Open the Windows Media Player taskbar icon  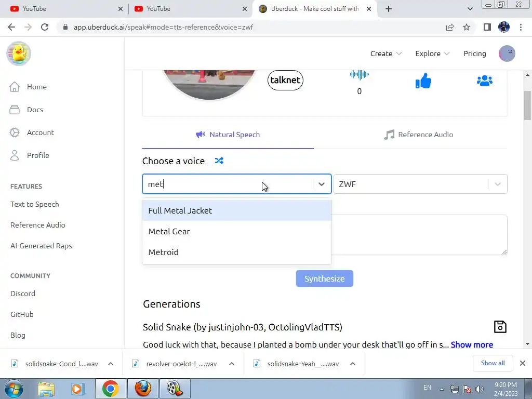coord(77,389)
